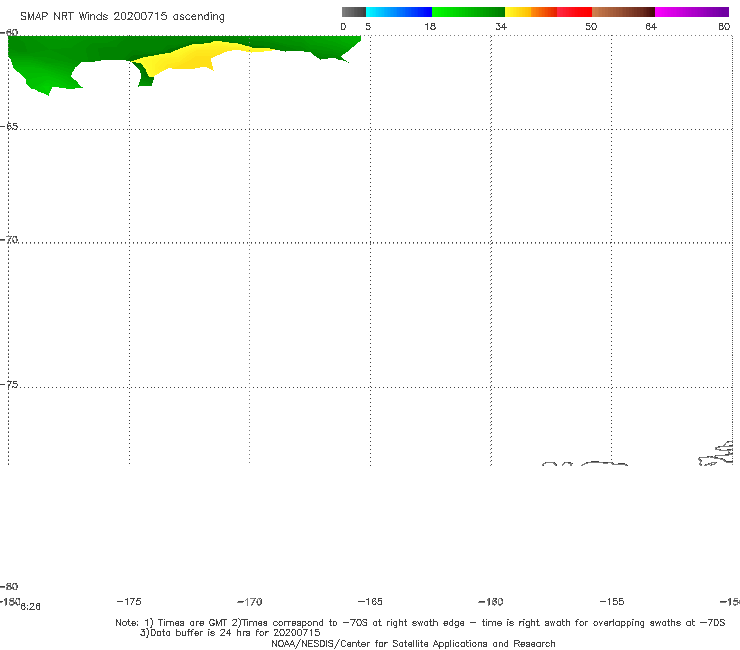Click the note about times being GMT
The height and width of the screenshot is (650, 740).
(420, 623)
